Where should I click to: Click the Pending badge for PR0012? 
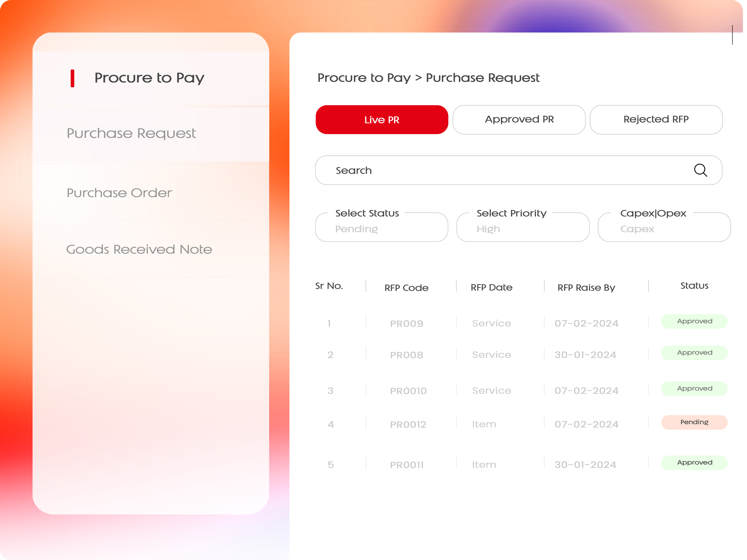[x=694, y=422]
